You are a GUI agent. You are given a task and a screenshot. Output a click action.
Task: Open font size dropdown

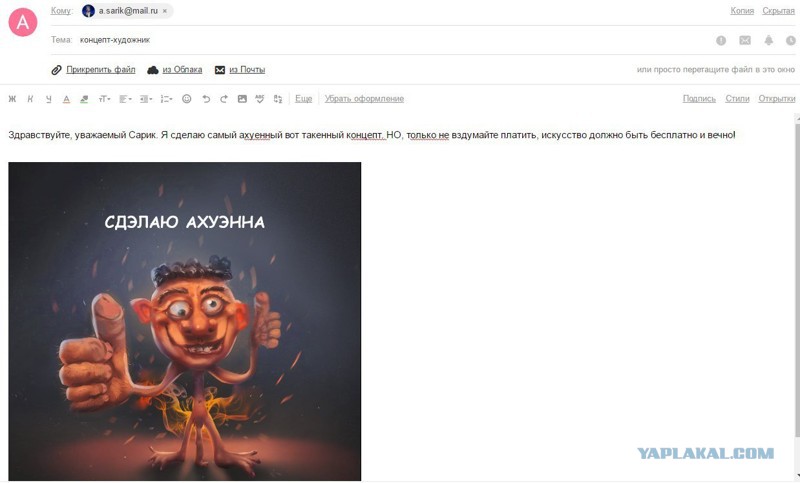coord(104,99)
